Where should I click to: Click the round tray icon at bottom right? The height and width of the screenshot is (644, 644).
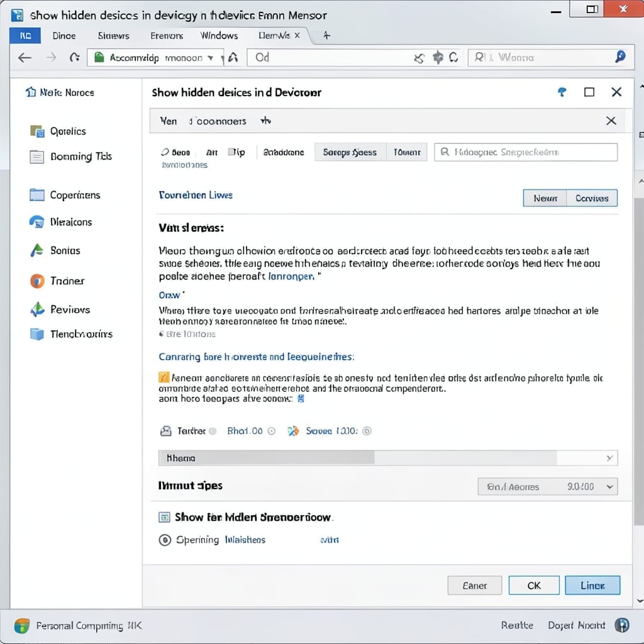pyautogui.click(x=622, y=625)
